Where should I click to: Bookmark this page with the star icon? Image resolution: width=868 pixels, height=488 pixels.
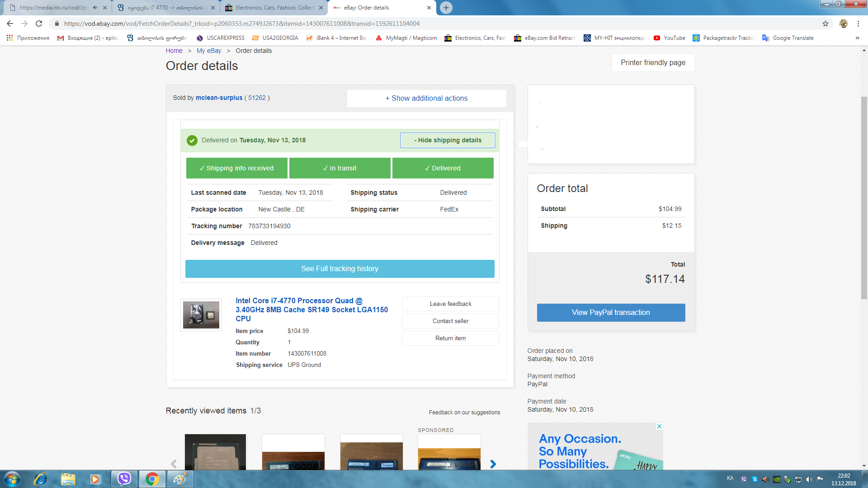click(825, 23)
